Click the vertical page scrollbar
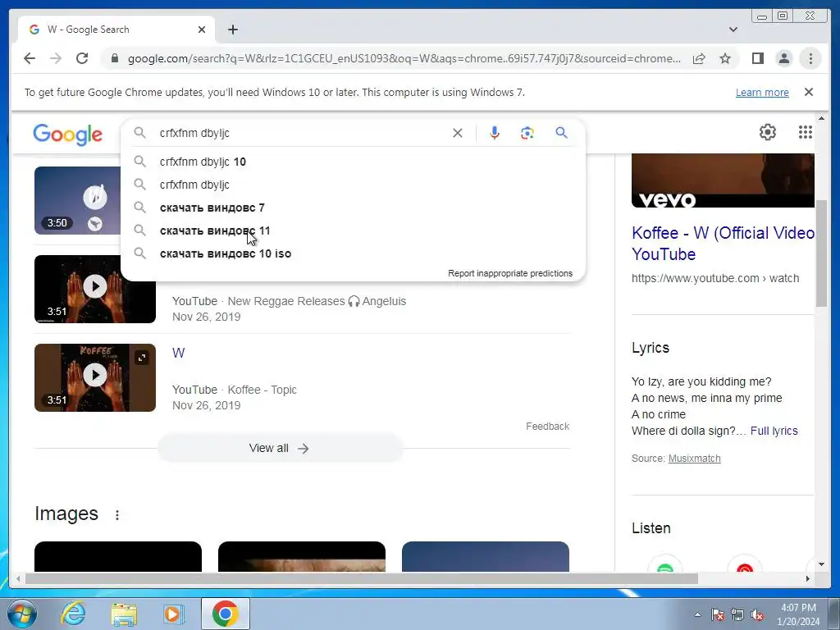 tap(821, 253)
